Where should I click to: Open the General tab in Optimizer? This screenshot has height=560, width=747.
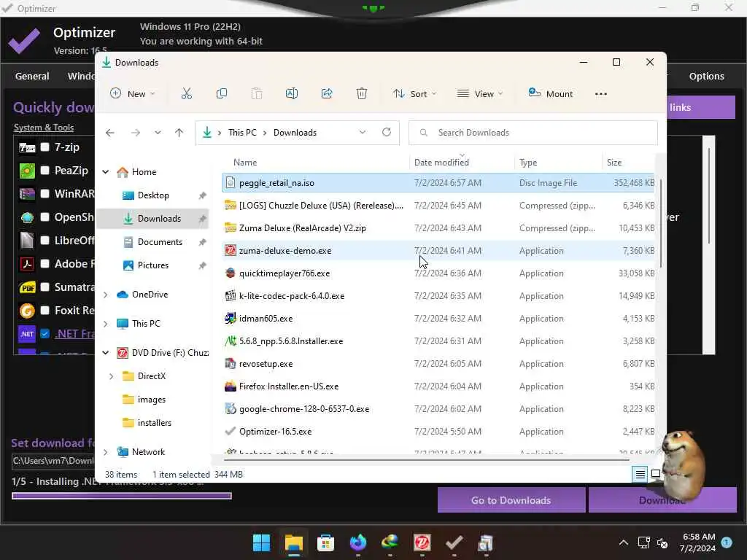click(x=32, y=76)
